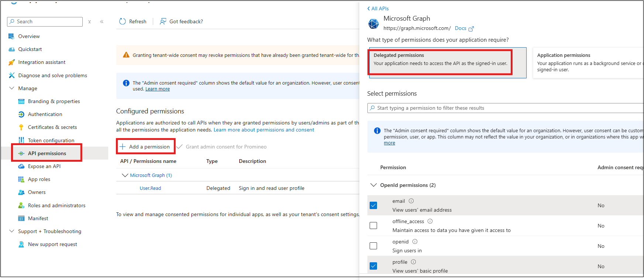Click the Overview icon in sidebar
Image resolution: width=644 pixels, height=280 pixels.
click(x=11, y=36)
